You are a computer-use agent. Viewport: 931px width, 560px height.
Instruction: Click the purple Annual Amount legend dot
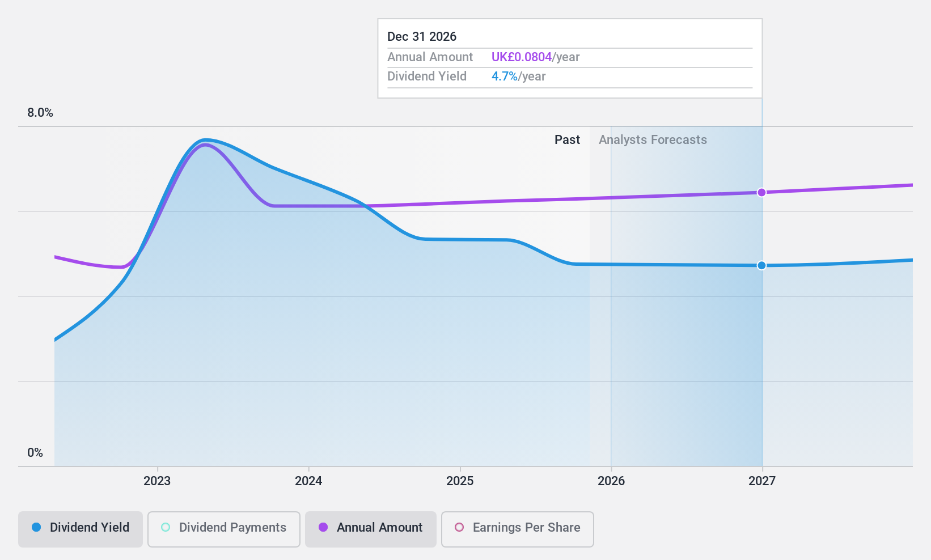coord(323,528)
